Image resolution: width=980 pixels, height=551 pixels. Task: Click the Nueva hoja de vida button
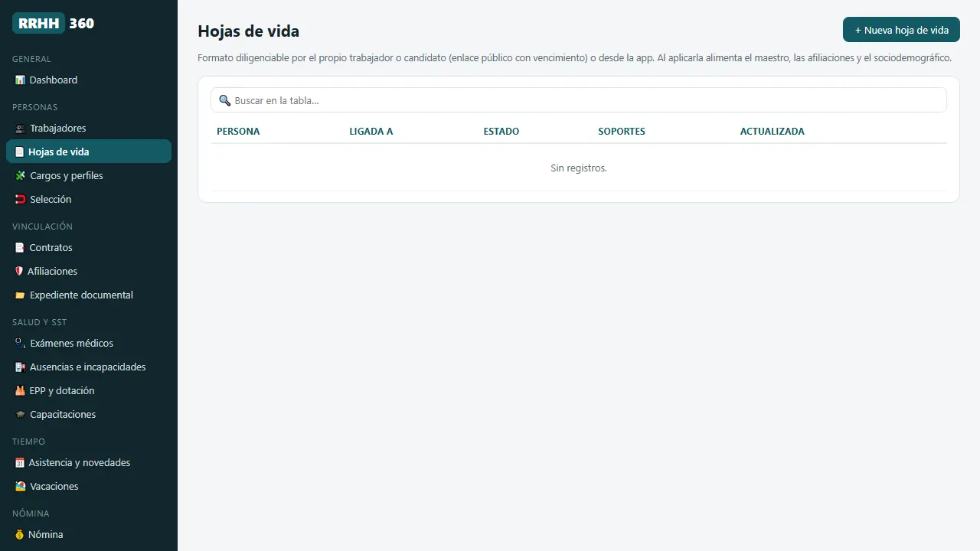901,30
